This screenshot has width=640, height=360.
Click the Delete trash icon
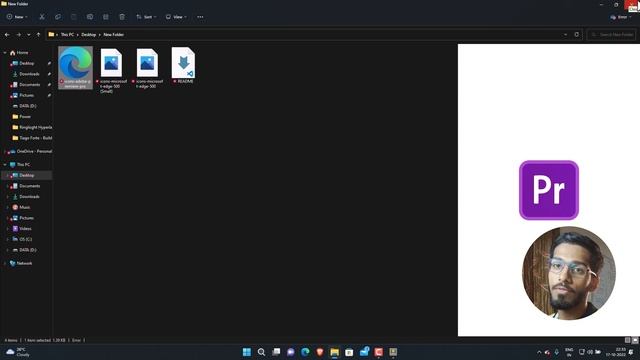(122, 17)
